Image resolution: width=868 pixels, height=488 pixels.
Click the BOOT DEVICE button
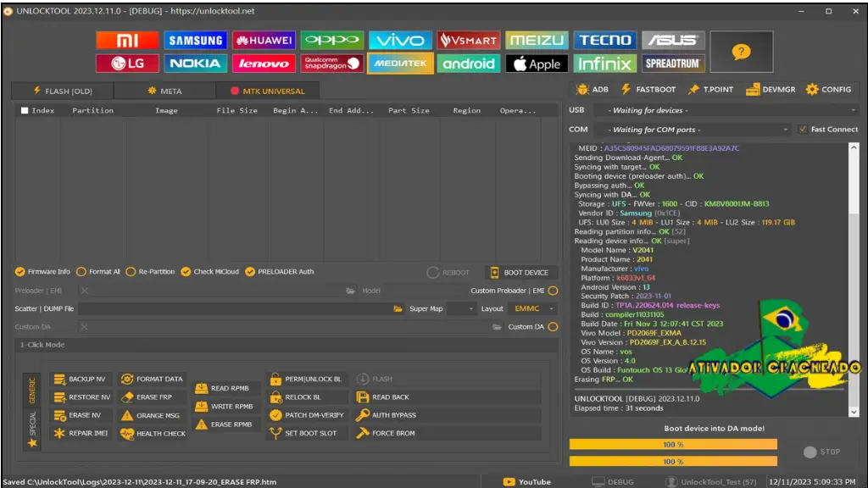pyautogui.click(x=520, y=272)
